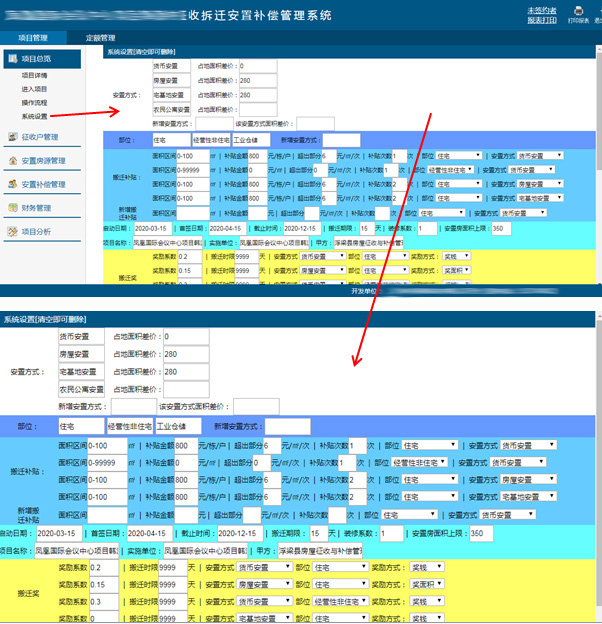The image size is (602, 624).
Task: Click the 征收户管理 sidebar icon
Action: point(12,137)
